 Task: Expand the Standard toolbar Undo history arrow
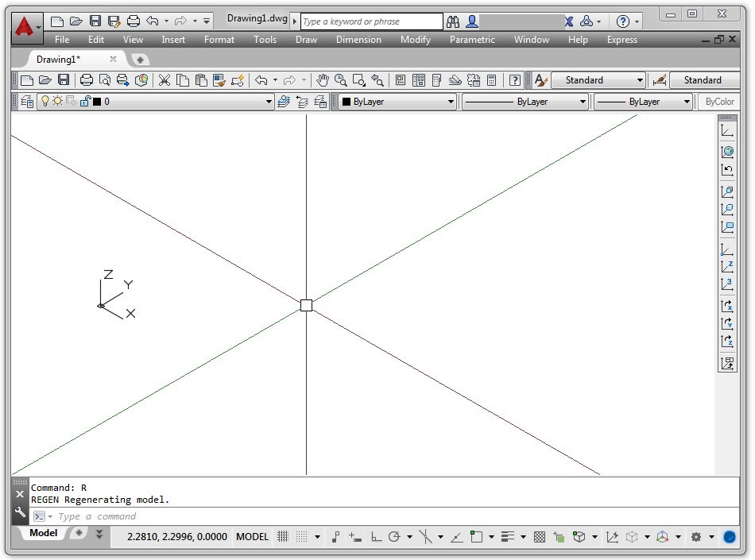click(275, 80)
